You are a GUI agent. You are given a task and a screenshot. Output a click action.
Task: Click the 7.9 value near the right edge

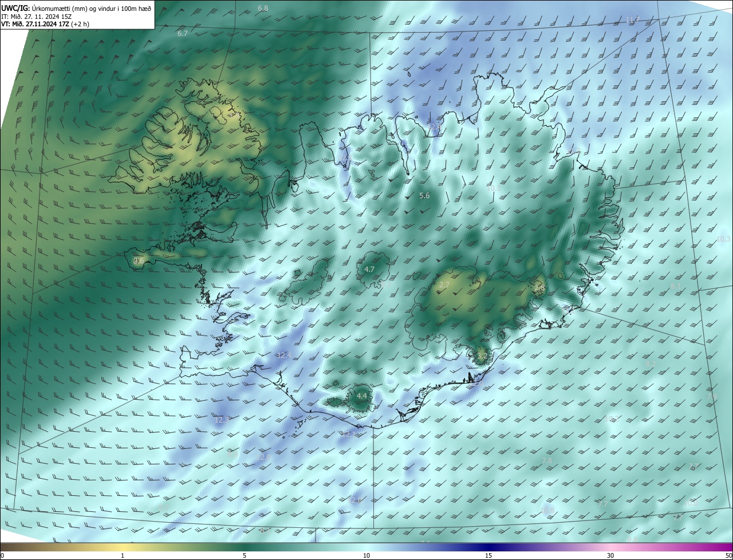[712, 396]
